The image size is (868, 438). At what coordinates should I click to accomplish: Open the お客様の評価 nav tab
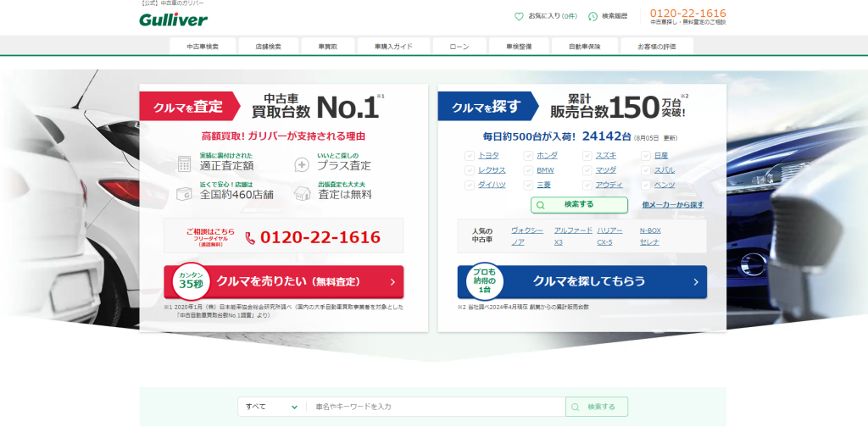click(x=657, y=47)
